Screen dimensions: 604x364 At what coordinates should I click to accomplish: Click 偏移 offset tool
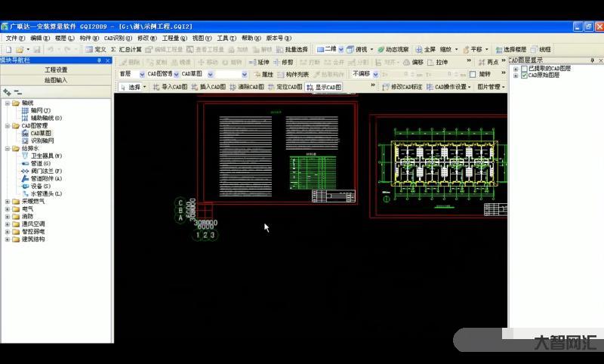point(413,62)
